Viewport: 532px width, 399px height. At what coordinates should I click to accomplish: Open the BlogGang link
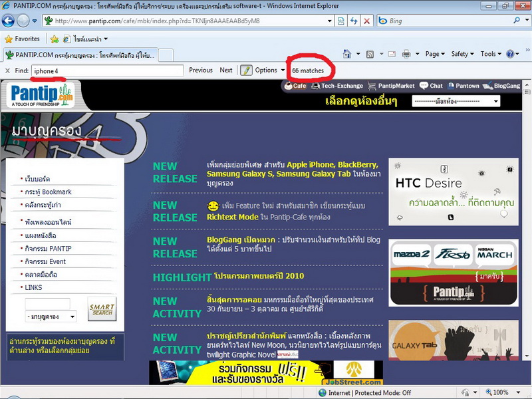click(501, 86)
